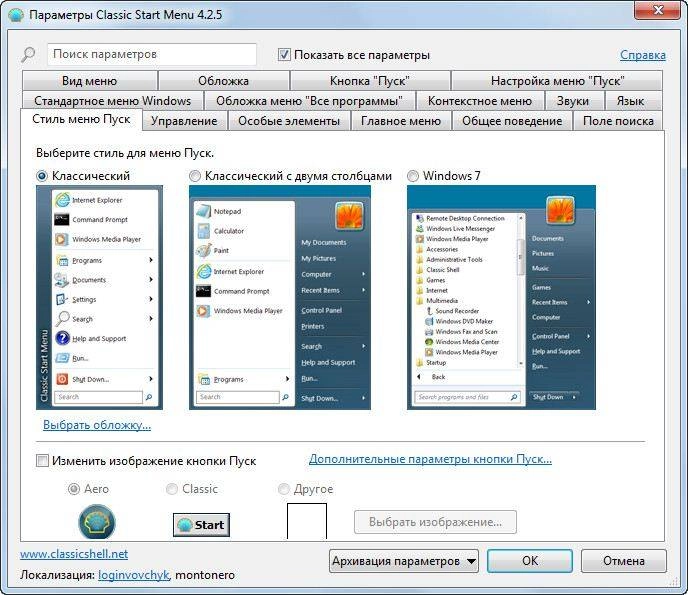Choose the Classic button radio option
The image size is (688, 595).
click(x=172, y=489)
